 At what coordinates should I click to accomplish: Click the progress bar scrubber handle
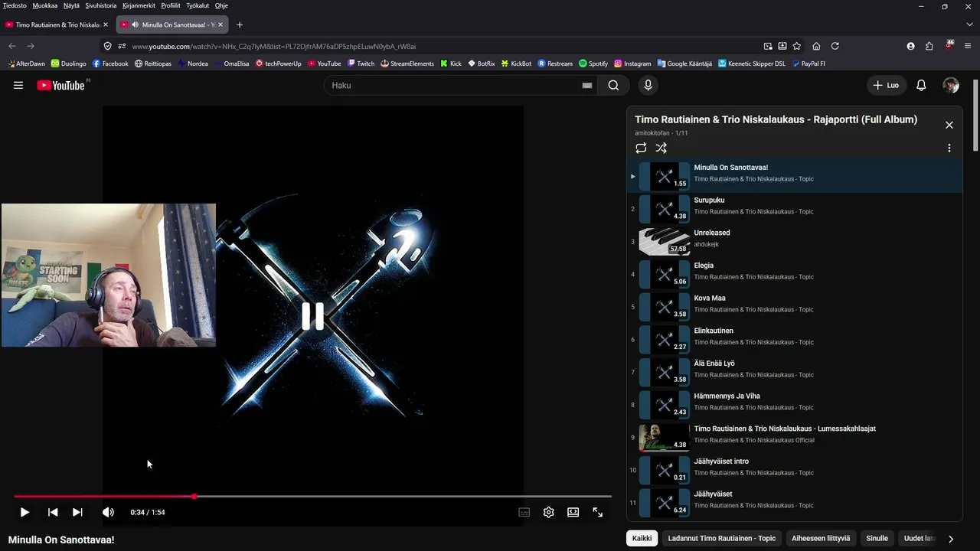click(194, 497)
